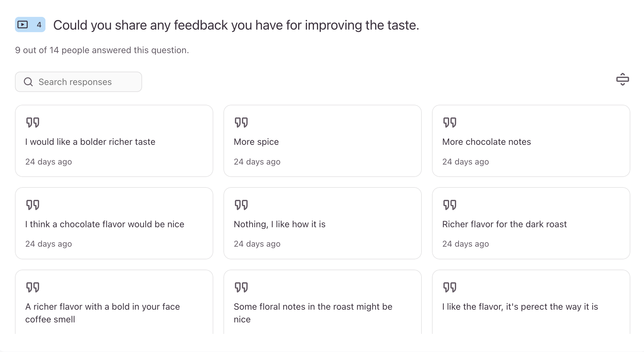The width and height of the screenshot is (644, 352).
Task: Click quote icon on 'Nothing, I like how it is' card
Action: 241,205
